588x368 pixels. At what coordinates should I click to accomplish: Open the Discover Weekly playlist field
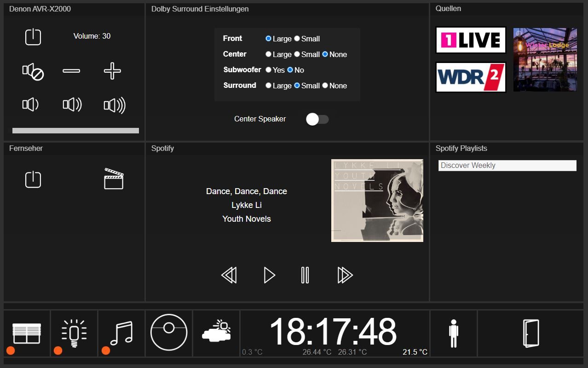coord(507,166)
